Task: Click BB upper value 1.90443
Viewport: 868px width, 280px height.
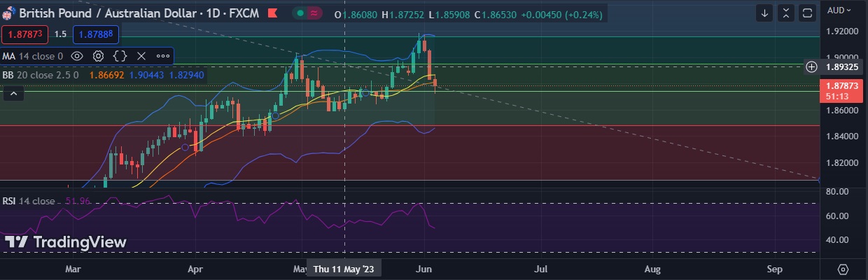Action: pyautogui.click(x=147, y=74)
